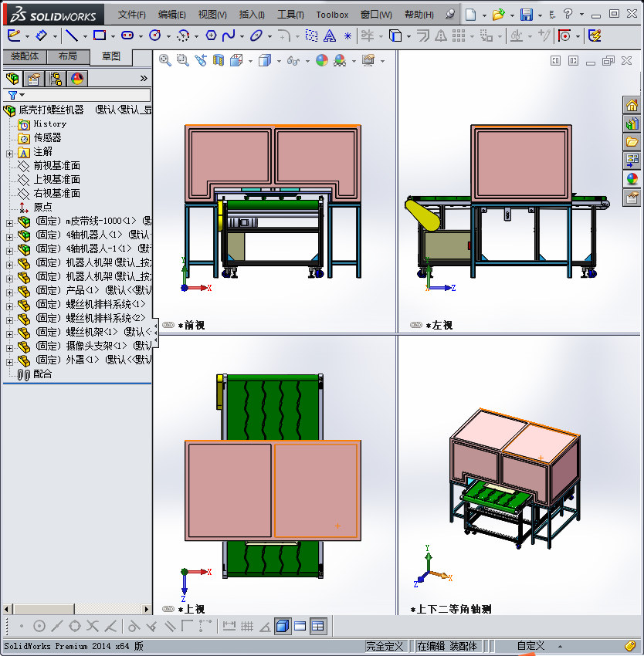Toggle the shaded cube quick snap button

click(283, 627)
